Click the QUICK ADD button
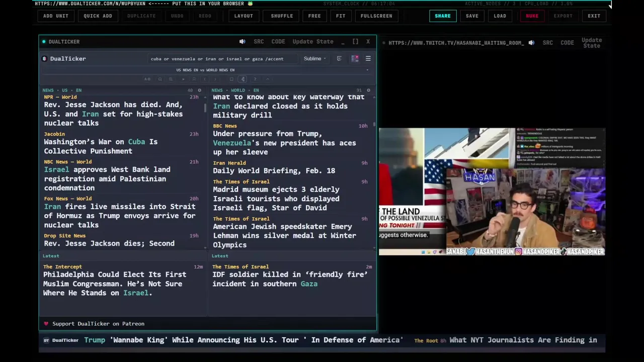This screenshot has width=644, height=362. tap(98, 16)
